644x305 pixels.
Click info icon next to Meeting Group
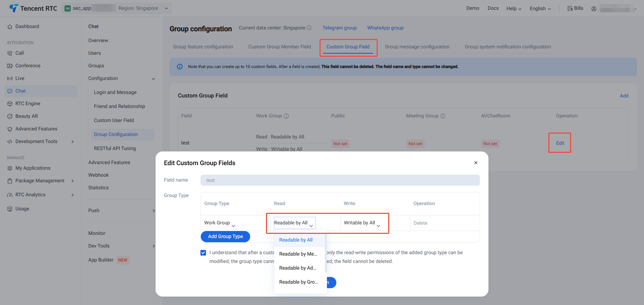click(443, 116)
